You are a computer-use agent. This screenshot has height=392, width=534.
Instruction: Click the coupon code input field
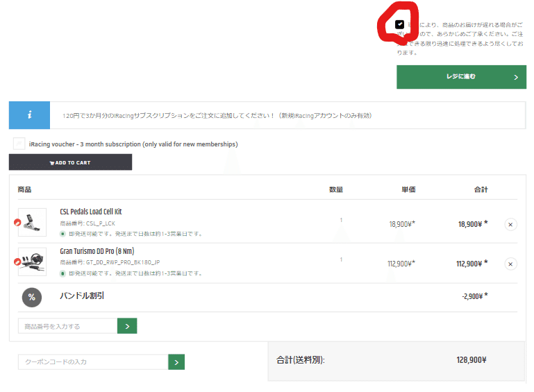tap(93, 361)
